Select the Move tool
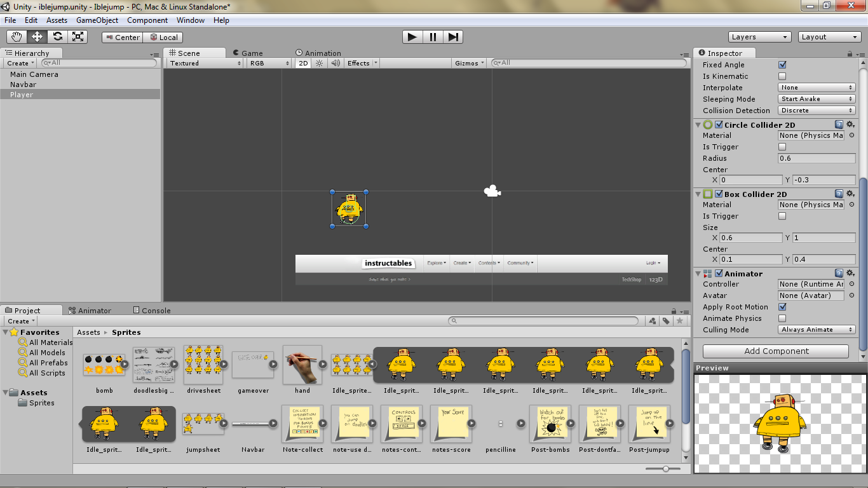The width and height of the screenshot is (868, 488). (x=37, y=37)
